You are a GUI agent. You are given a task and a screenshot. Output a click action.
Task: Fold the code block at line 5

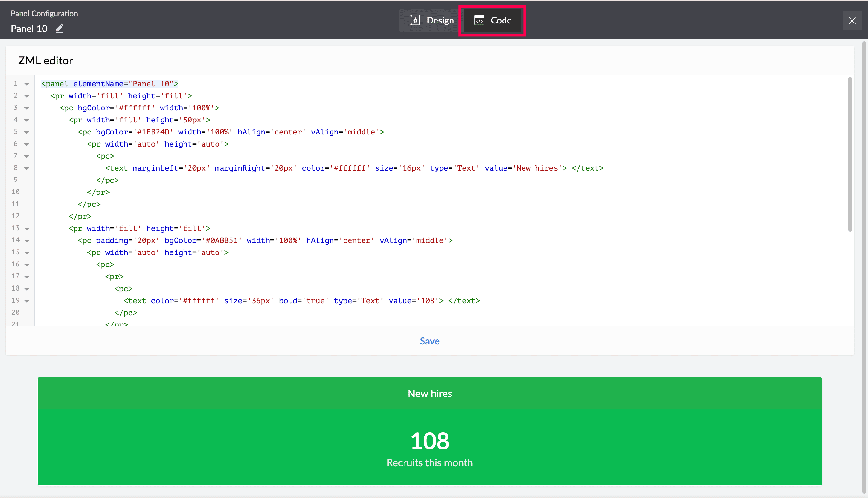(27, 132)
